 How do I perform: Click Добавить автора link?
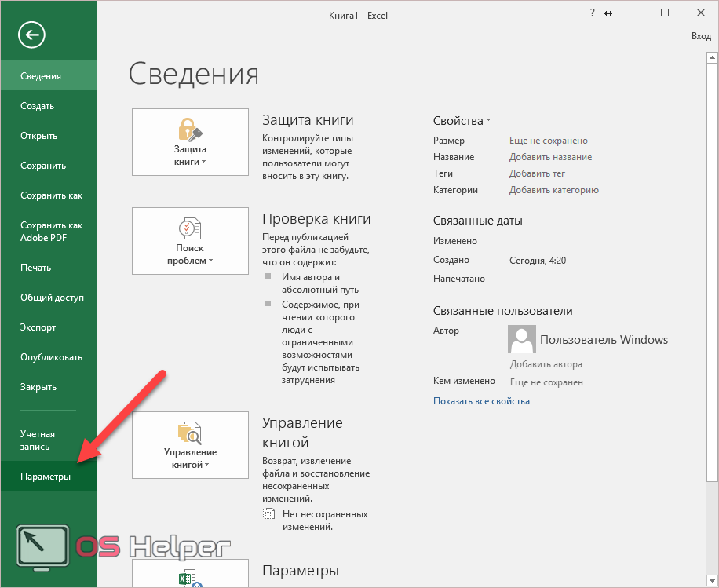pyautogui.click(x=546, y=364)
